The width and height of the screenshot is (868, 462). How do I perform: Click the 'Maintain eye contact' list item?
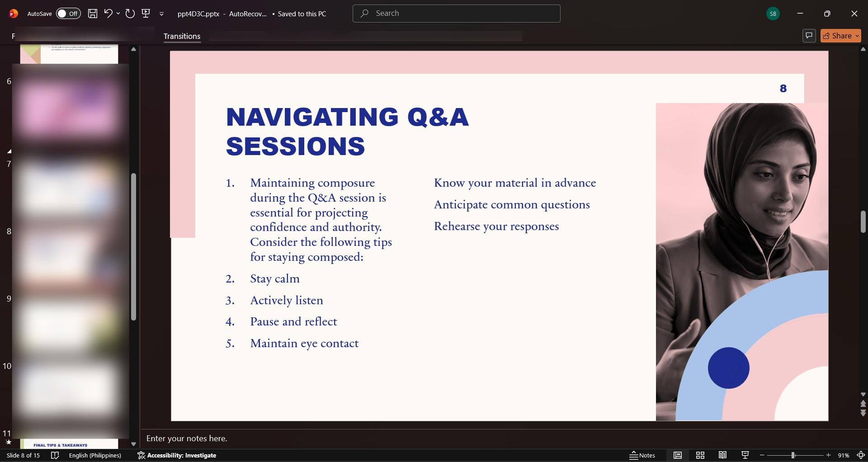point(304,344)
